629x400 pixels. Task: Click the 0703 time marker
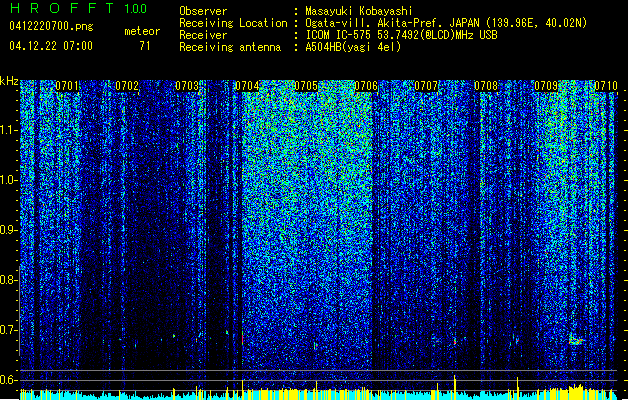187,86
